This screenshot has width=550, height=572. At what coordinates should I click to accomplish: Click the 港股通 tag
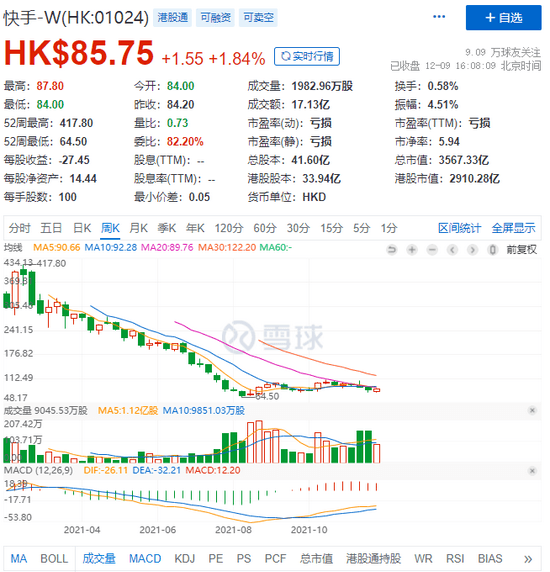pos(173,18)
